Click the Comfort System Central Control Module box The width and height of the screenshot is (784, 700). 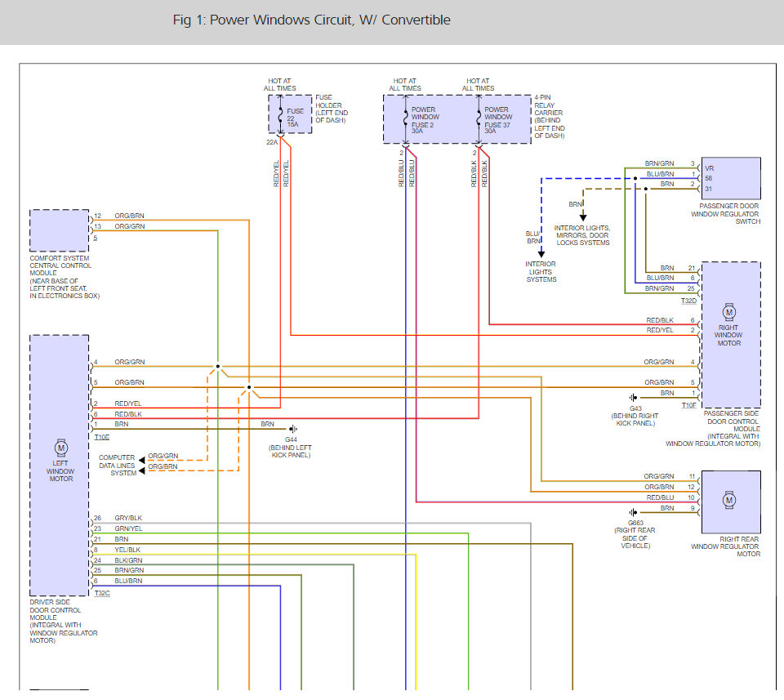[60, 230]
